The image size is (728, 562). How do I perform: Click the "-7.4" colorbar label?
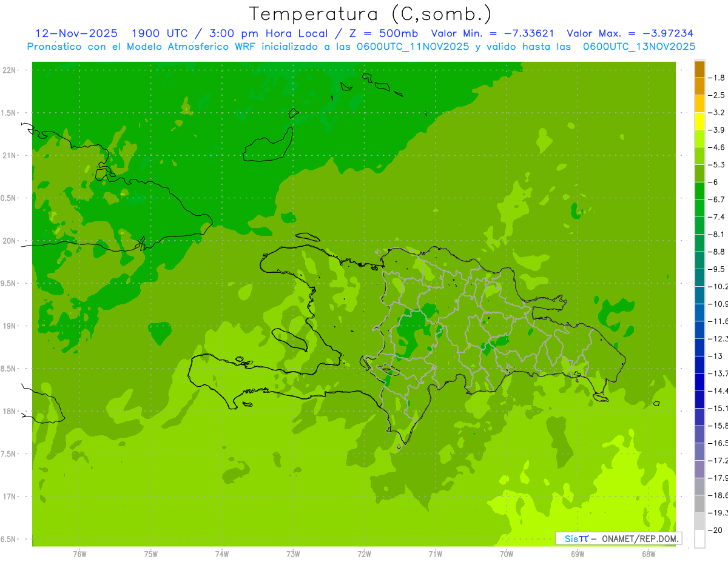(x=717, y=217)
